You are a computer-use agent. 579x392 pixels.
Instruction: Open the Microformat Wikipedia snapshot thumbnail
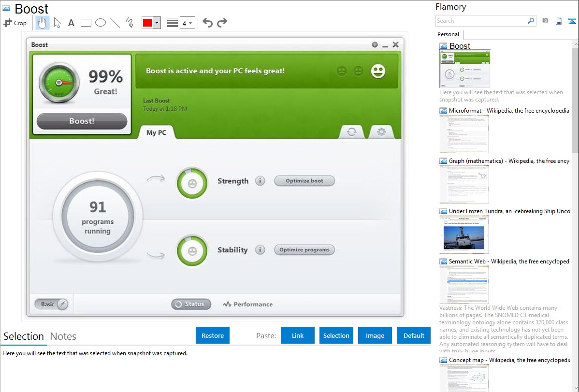[464, 134]
